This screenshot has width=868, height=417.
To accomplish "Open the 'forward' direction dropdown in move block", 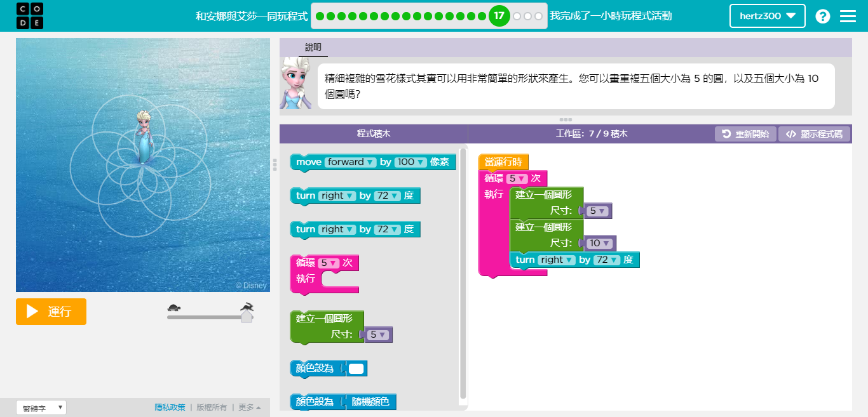I will tap(350, 162).
